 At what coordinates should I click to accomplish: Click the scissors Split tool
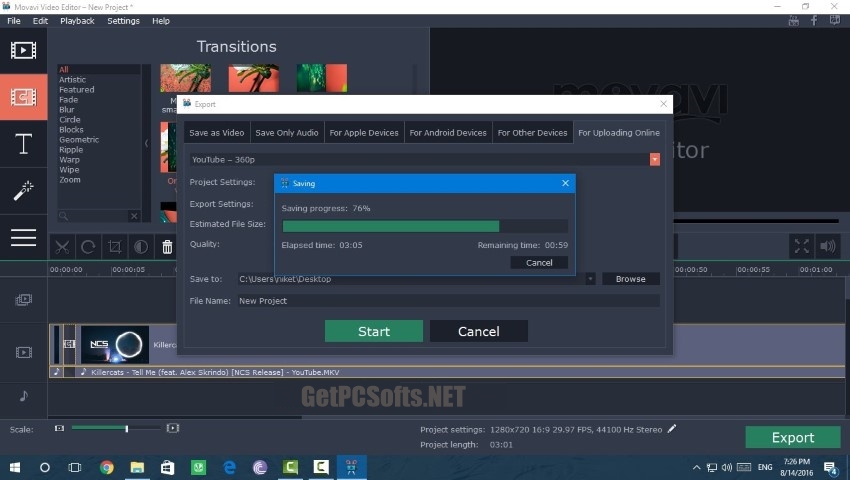click(x=62, y=247)
